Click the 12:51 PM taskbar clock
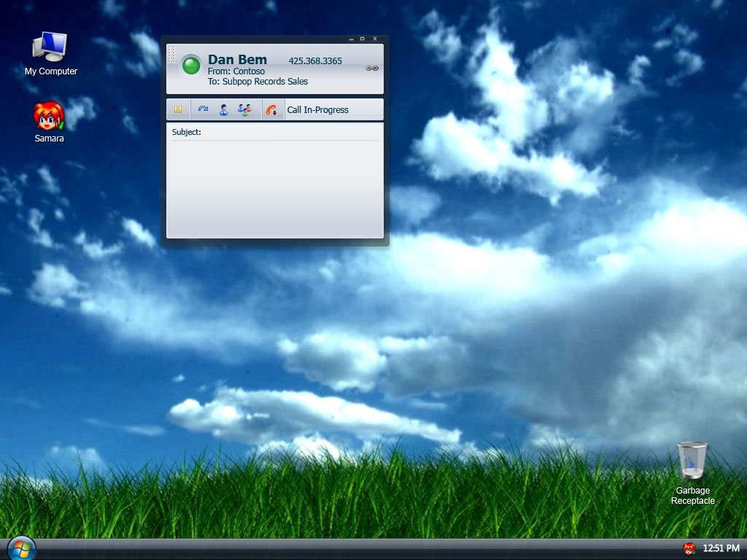 click(x=721, y=548)
